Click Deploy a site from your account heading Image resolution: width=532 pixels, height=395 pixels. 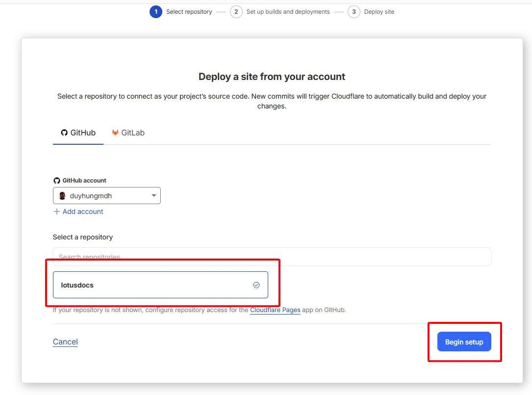click(272, 77)
